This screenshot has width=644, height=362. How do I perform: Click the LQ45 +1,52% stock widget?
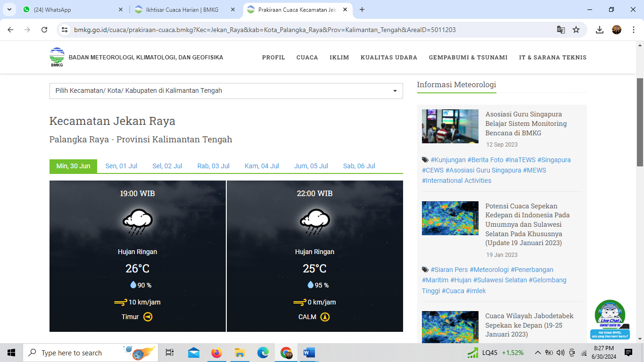[496, 353]
